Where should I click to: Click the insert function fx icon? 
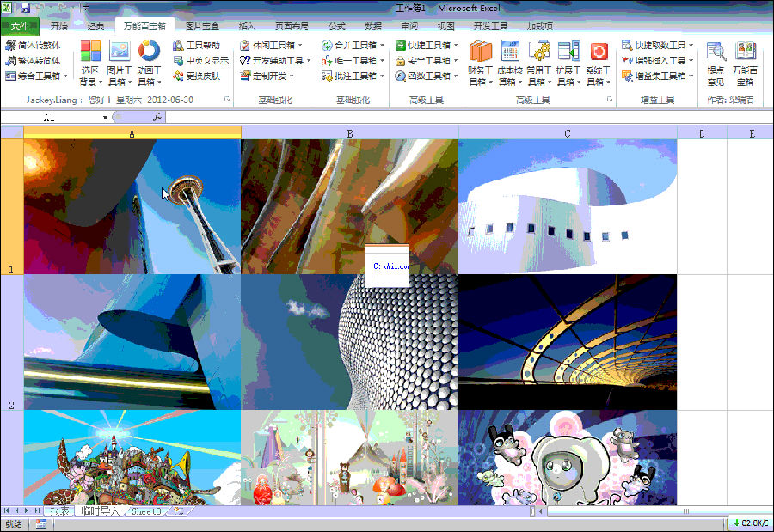click(157, 117)
